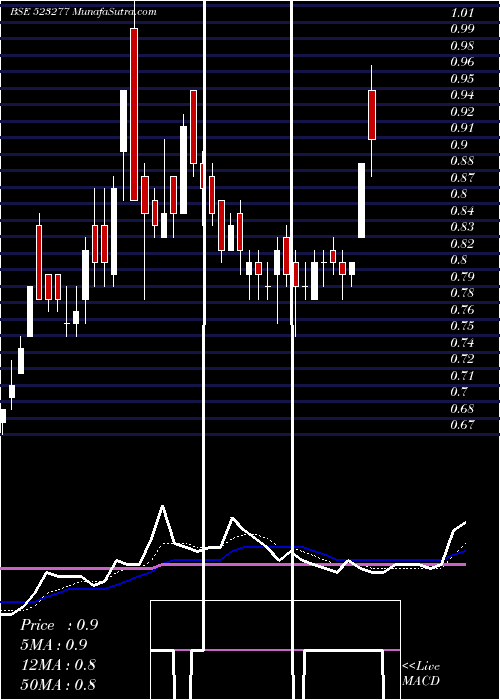
Task: Click the 0.88 price axis label
Action: tap(461, 161)
